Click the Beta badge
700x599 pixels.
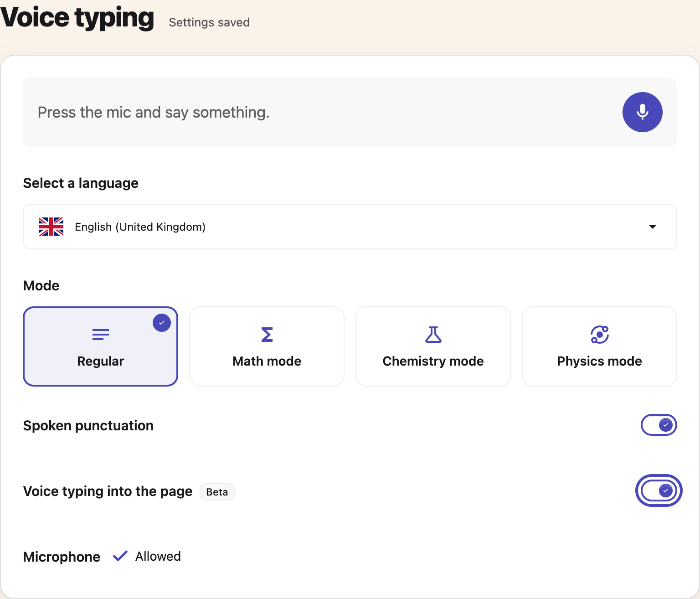pyautogui.click(x=217, y=492)
